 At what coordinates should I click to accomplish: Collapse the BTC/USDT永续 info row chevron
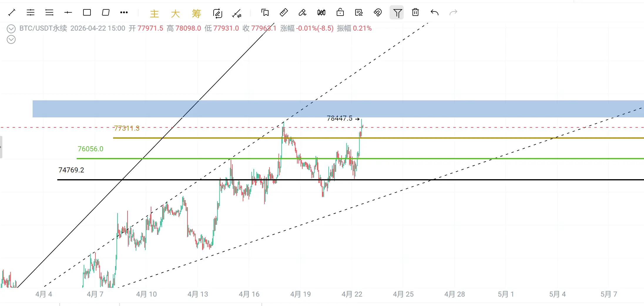coord(11,29)
